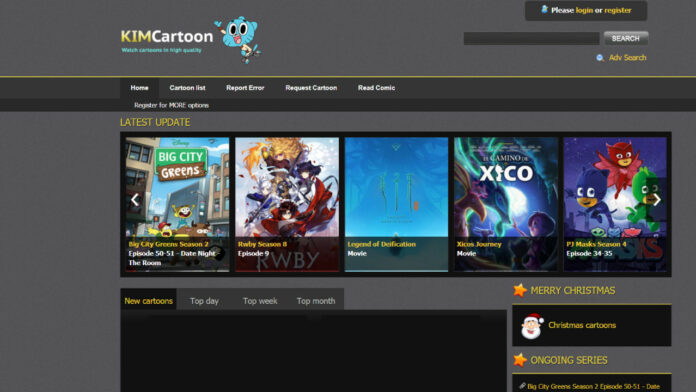
Task: Open the Read Comic menu item
Action: (376, 88)
